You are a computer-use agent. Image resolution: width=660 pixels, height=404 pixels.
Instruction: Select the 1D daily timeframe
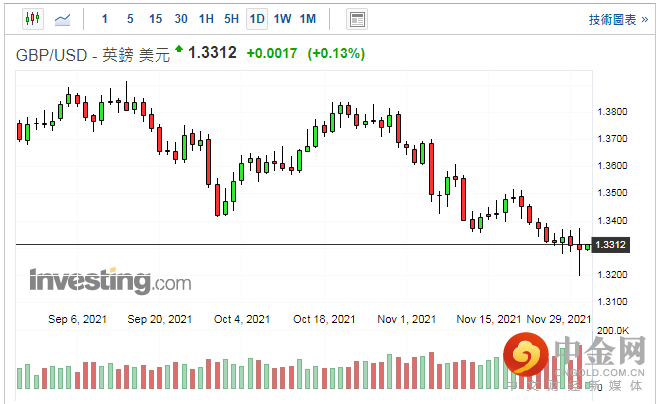257,19
